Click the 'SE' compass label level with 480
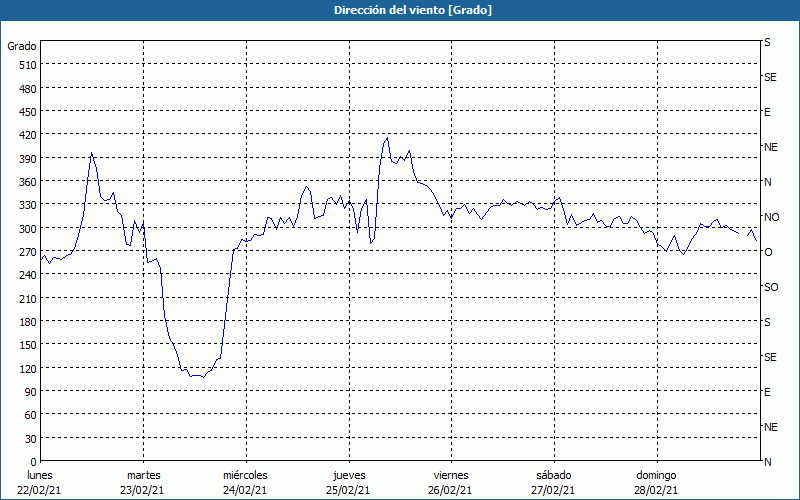800x500 pixels. [770, 78]
